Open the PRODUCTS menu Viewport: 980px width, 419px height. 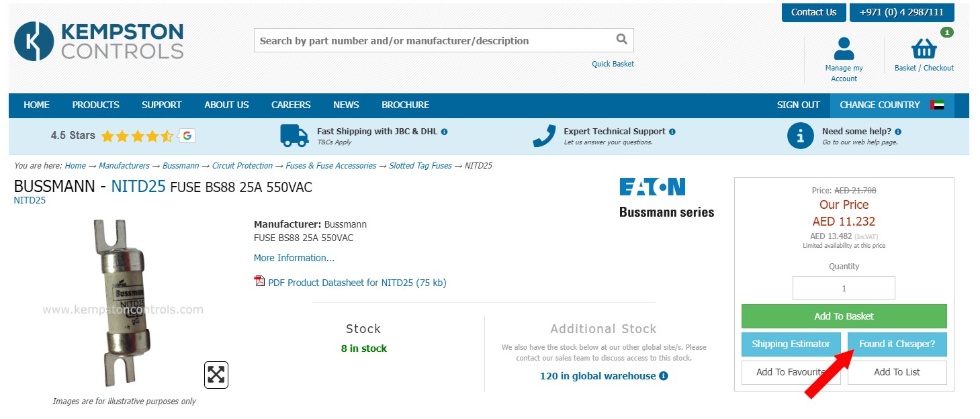(x=95, y=105)
